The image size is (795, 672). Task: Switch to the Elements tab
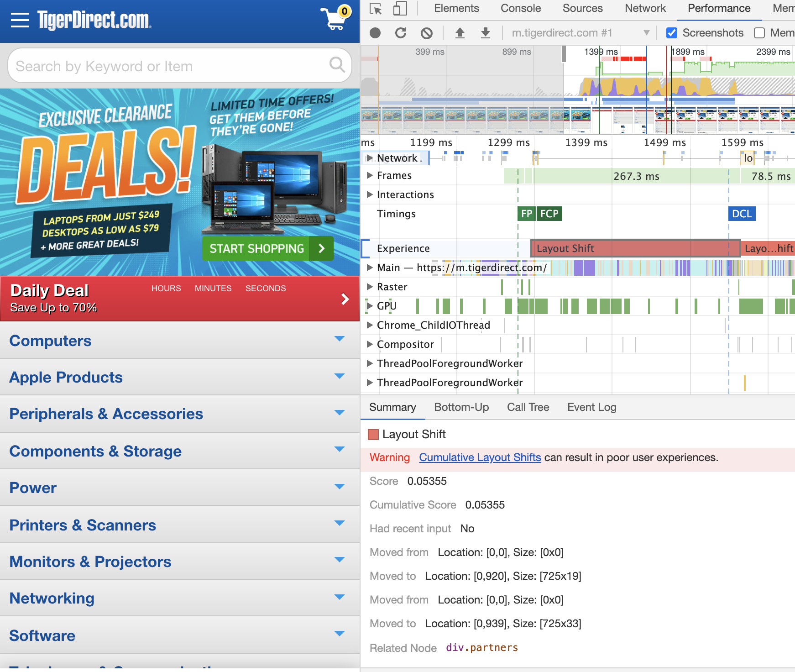pyautogui.click(x=456, y=8)
